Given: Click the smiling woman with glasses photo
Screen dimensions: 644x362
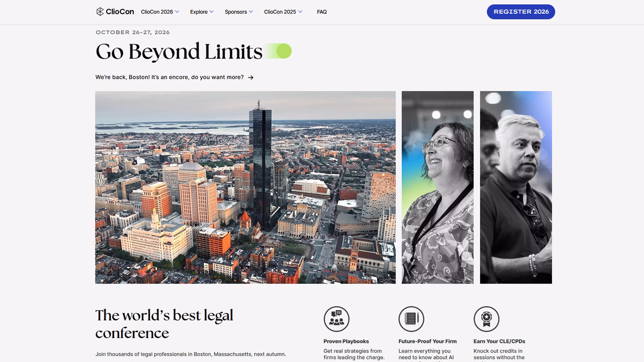Looking at the screenshot, I should [x=438, y=187].
